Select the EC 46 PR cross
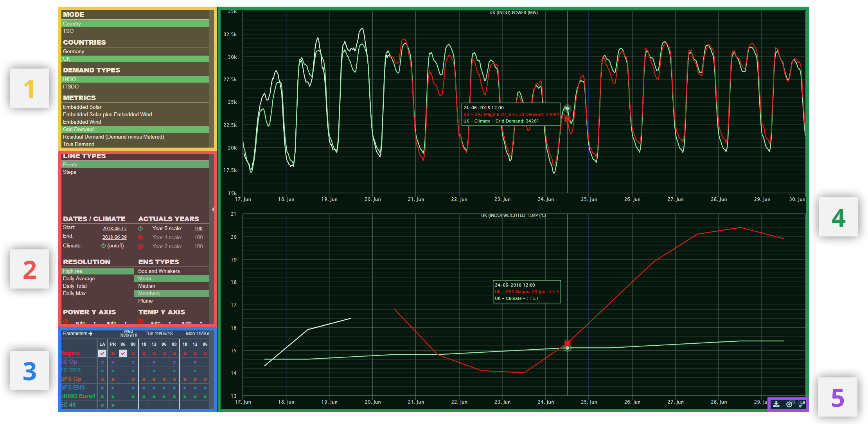Screen dimensions: 868x424 (x=113, y=405)
